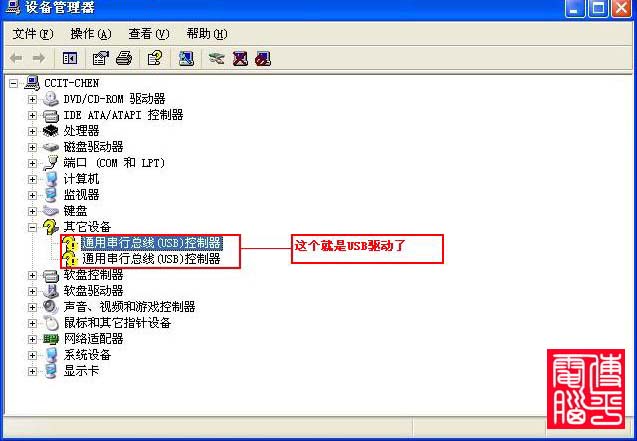This screenshot has height=441, width=637.
Task: Collapse the 其它设备 category
Action: pos(32,227)
